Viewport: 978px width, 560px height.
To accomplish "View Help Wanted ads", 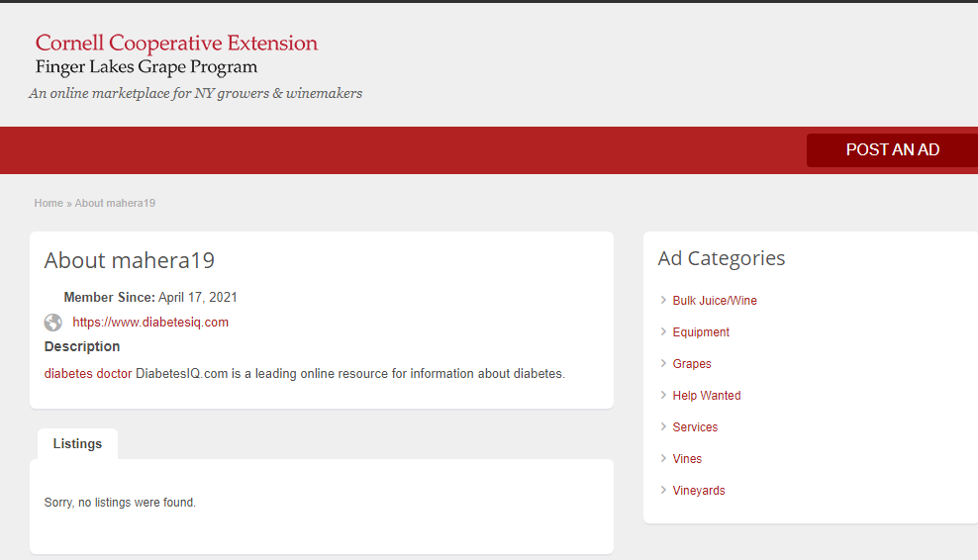I will coord(707,396).
